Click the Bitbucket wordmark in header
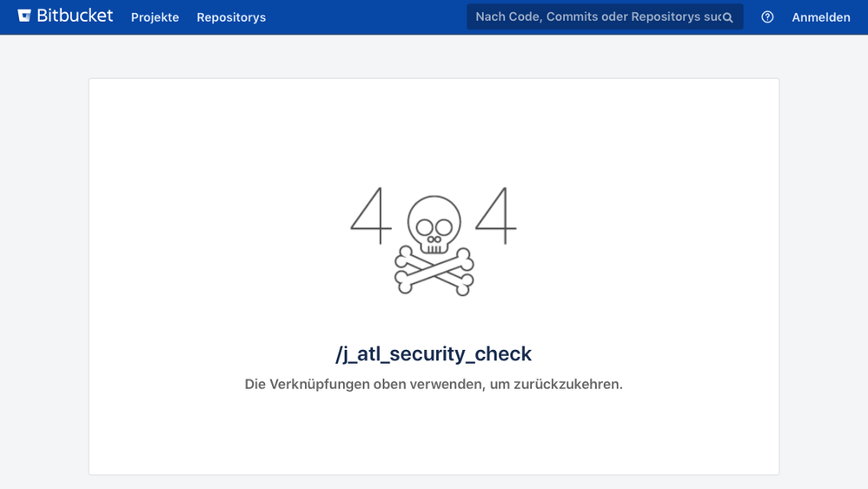 coord(75,16)
